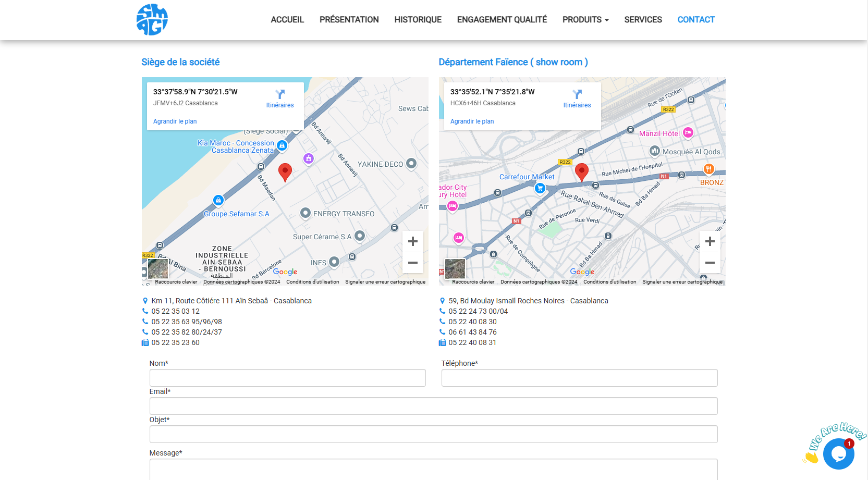Image resolution: width=868 pixels, height=480 pixels.
Task: Click the red pin on show room map
Action: (581, 171)
